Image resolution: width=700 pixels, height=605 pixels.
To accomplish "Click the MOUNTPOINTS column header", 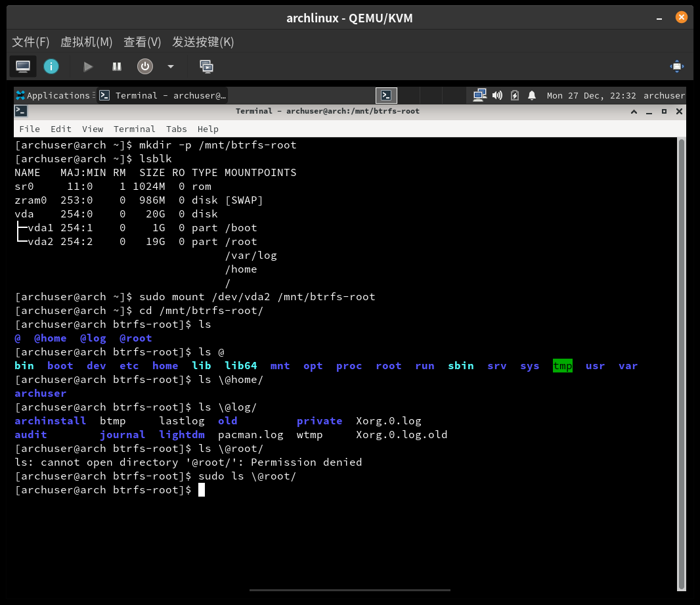I will (260, 173).
